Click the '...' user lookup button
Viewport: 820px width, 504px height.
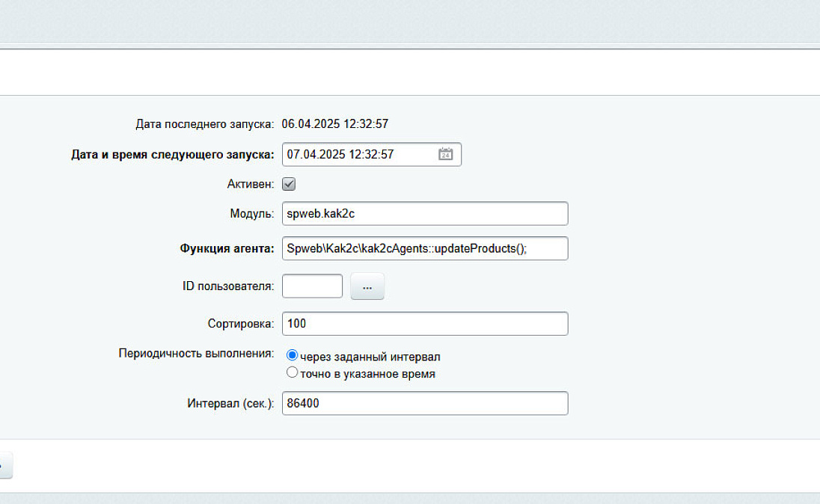click(367, 286)
